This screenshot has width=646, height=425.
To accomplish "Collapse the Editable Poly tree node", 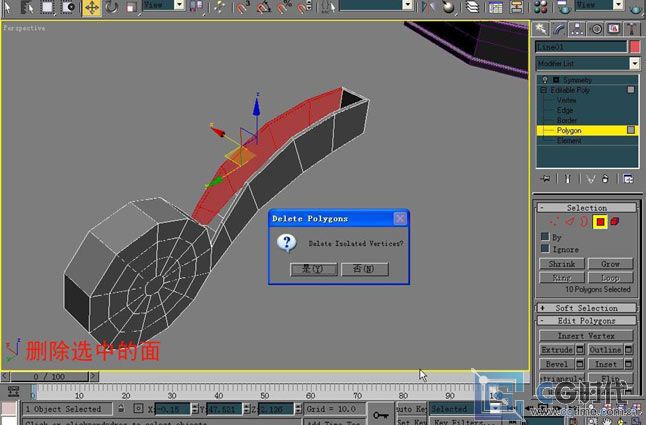I will click(543, 90).
